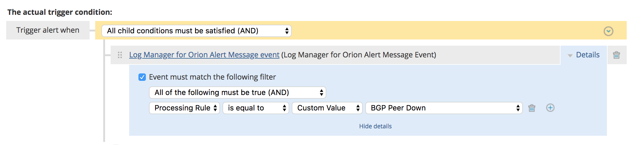Screen dimensions: 644x145
Task: Collapse the Details expander
Action: point(584,55)
